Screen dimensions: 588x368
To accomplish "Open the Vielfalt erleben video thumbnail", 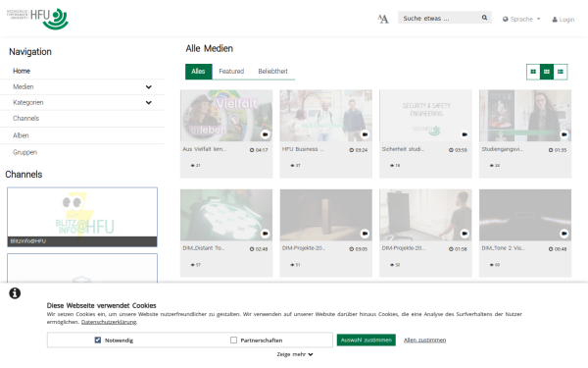I will [226, 115].
